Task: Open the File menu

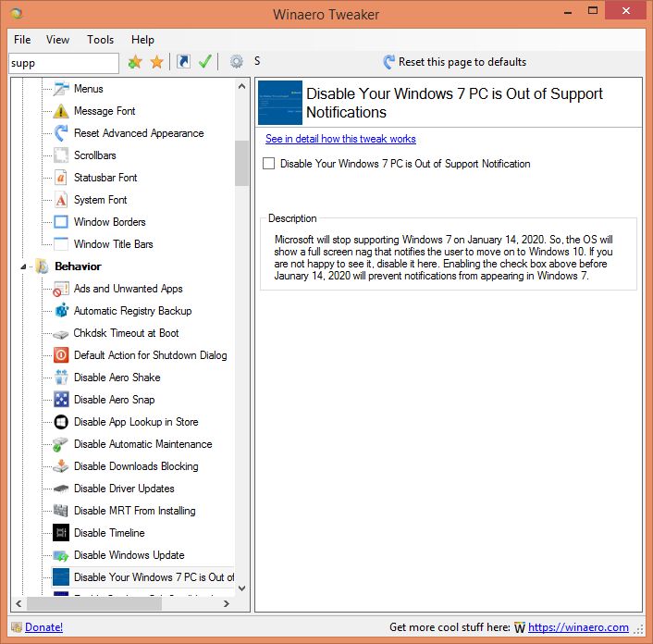Action: pos(22,40)
